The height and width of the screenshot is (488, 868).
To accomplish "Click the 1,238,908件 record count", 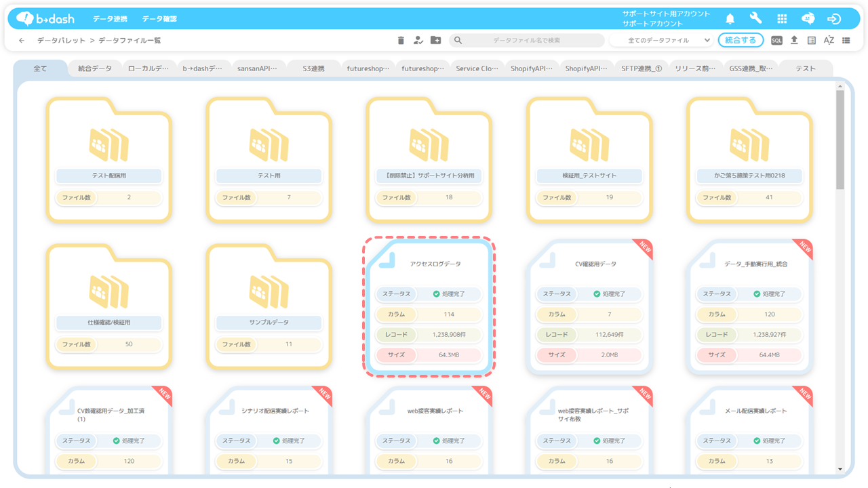I will point(448,335).
